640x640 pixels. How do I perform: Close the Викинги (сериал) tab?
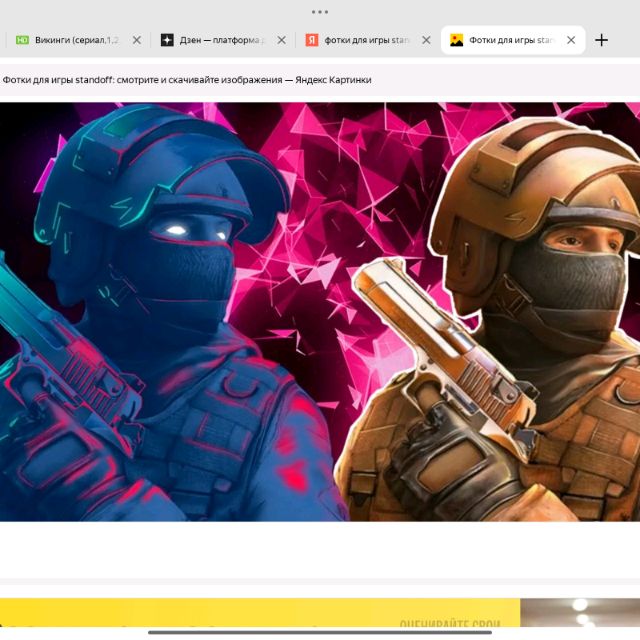coord(137,40)
